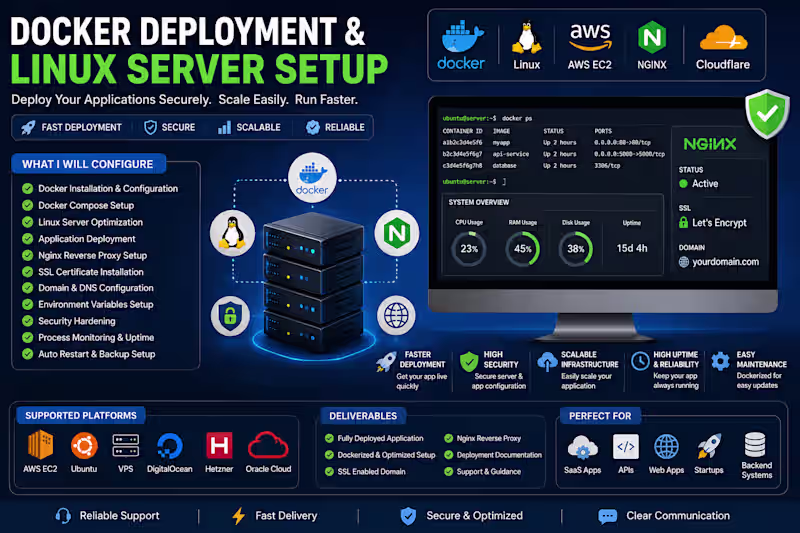Viewport: 800px width, 533px height.
Task: Click the orange Cloudflare cloud logo
Action: (723, 38)
